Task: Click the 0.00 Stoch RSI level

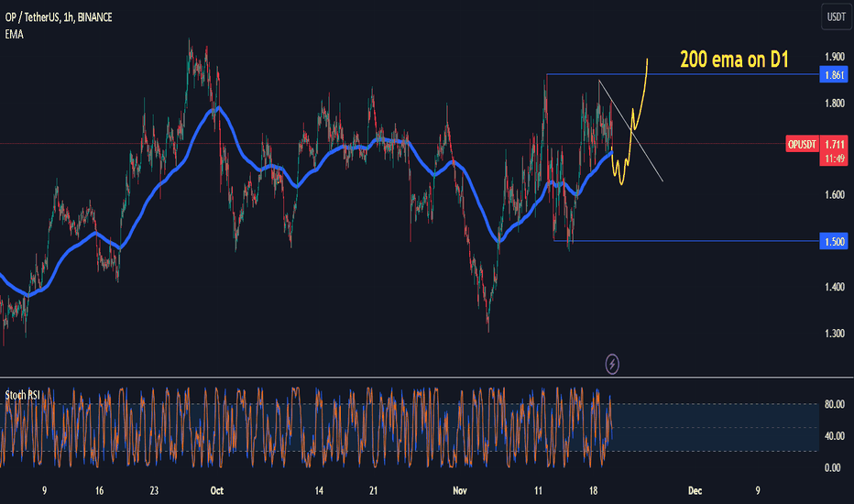Action: [833, 467]
